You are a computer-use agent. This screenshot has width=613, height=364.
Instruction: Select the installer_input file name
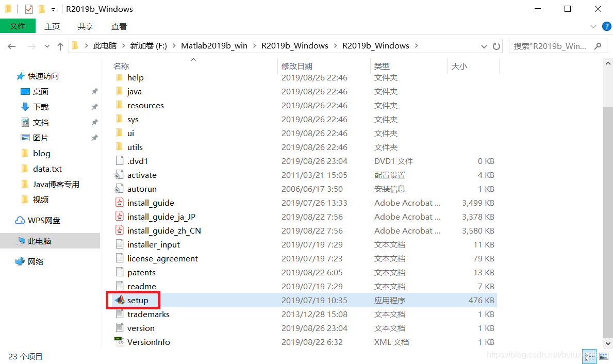coord(153,245)
